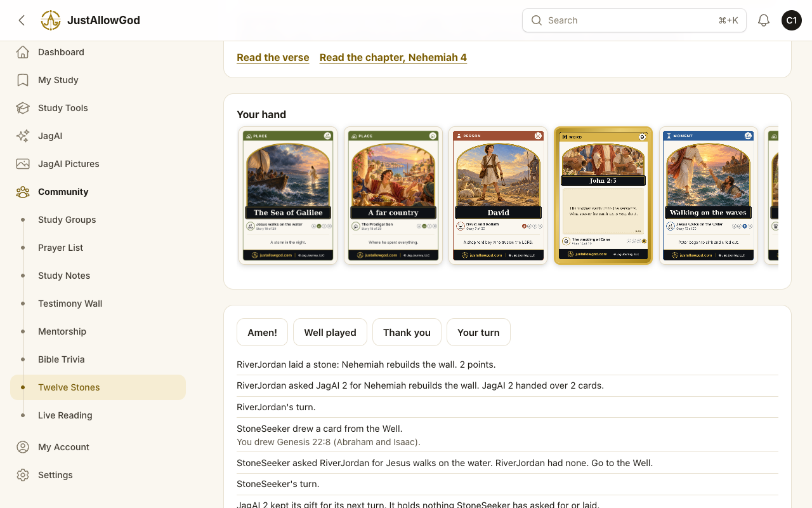The image size is (812, 508).
Task: Open My Account via the person icon
Action: point(23,447)
